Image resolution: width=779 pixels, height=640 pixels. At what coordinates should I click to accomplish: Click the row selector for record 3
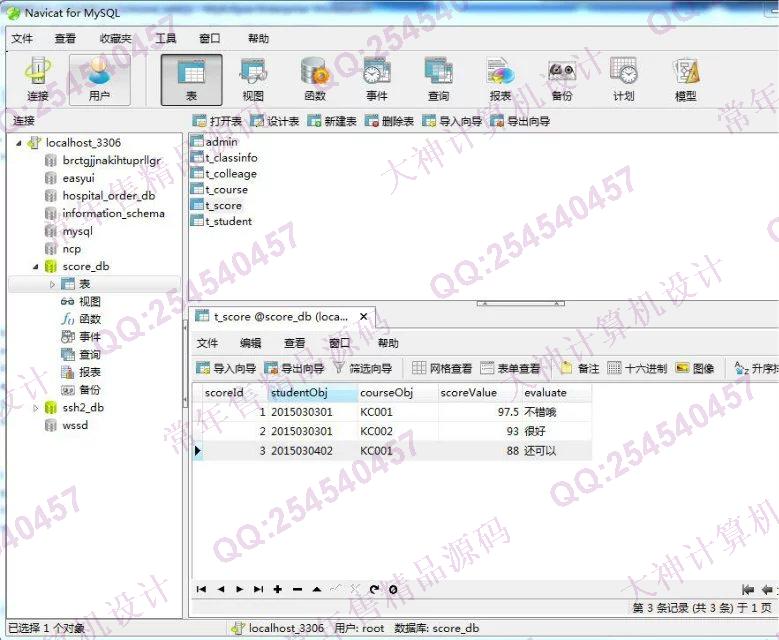click(x=198, y=451)
